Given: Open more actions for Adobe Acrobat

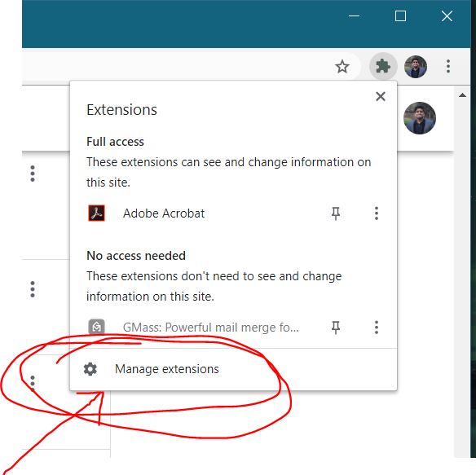Looking at the screenshot, I should [377, 213].
